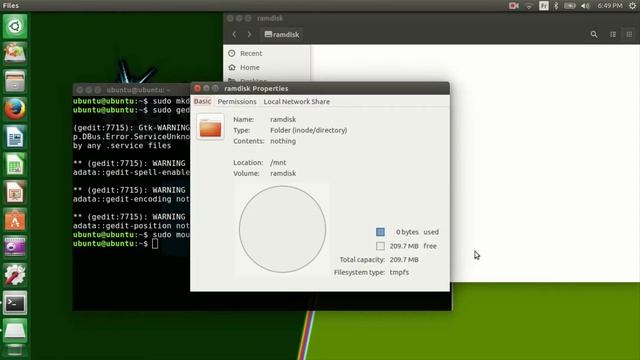The image size is (640, 360).
Task: Open the sound volume indicator
Action: (585, 6)
